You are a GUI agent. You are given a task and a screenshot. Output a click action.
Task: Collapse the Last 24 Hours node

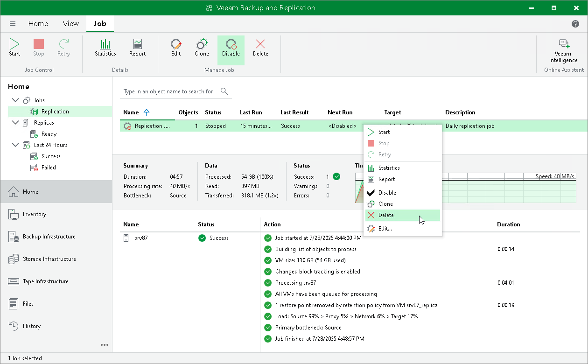[x=15, y=145]
